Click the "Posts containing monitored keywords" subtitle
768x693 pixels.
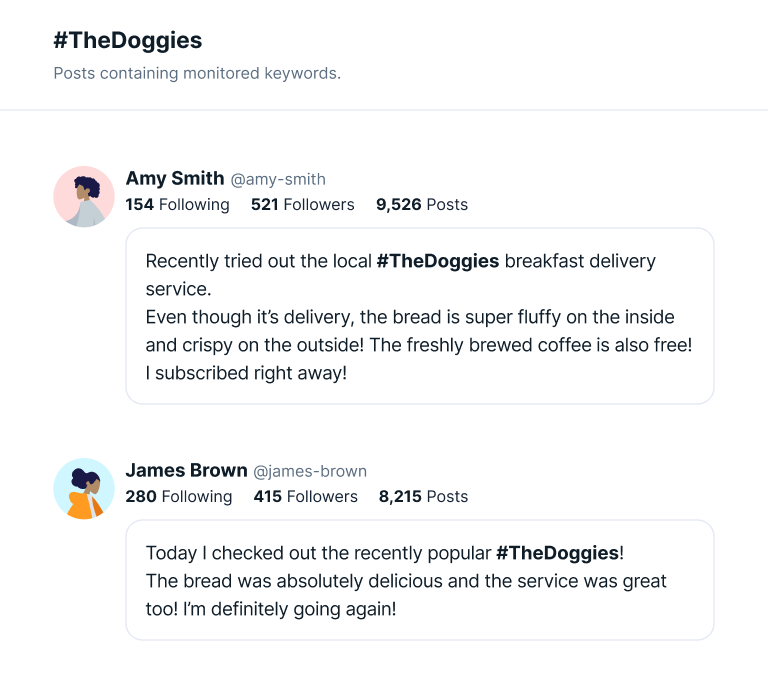point(197,73)
